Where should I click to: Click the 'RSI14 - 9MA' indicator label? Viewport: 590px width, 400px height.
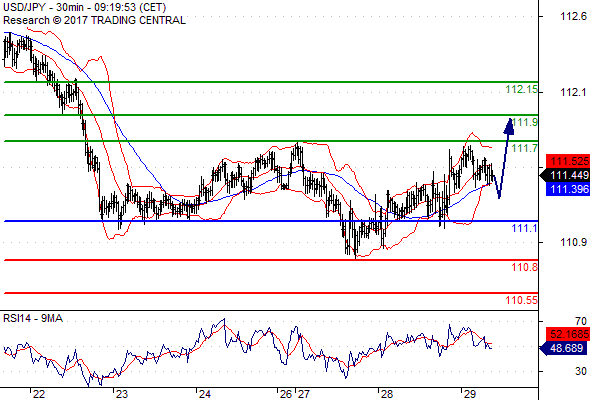click(x=33, y=318)
